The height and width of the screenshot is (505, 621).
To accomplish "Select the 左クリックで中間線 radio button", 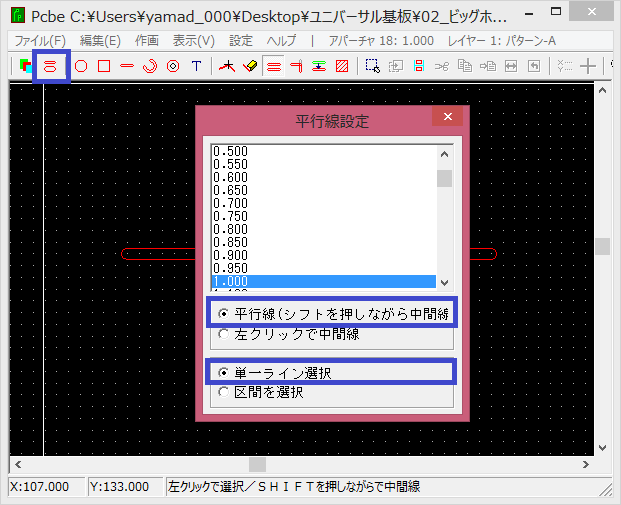I will pyautogui.click(x=224, y=334).
